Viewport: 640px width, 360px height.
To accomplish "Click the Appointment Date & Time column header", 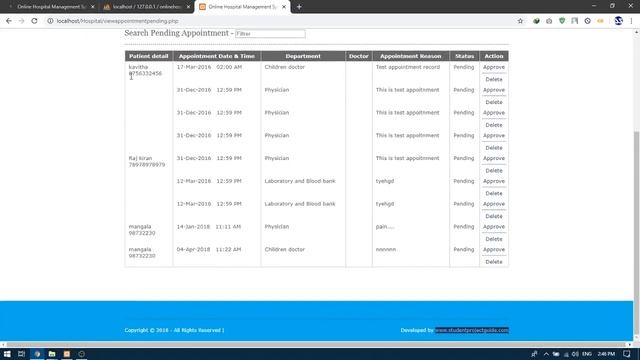I will tap(217, 56).
